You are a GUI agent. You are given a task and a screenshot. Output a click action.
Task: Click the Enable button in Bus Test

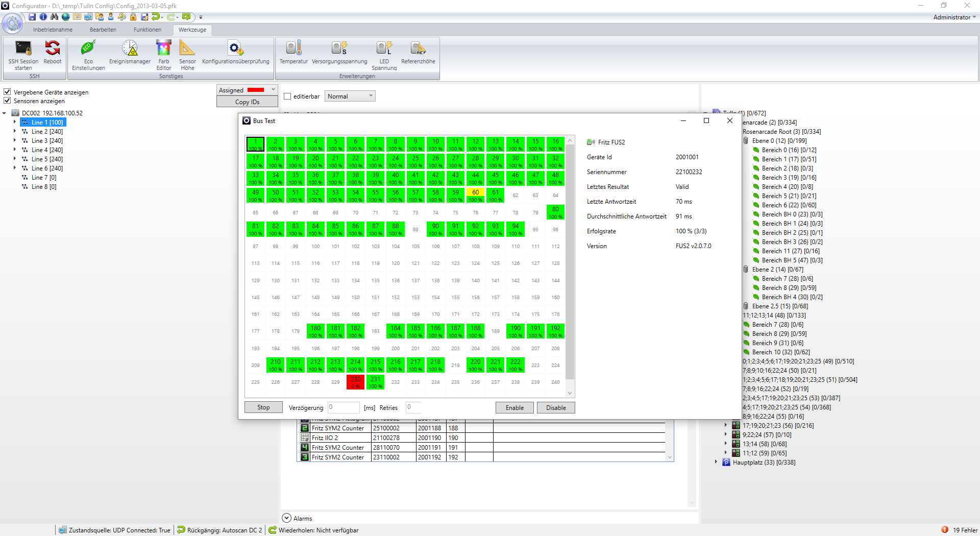(514, 407)
